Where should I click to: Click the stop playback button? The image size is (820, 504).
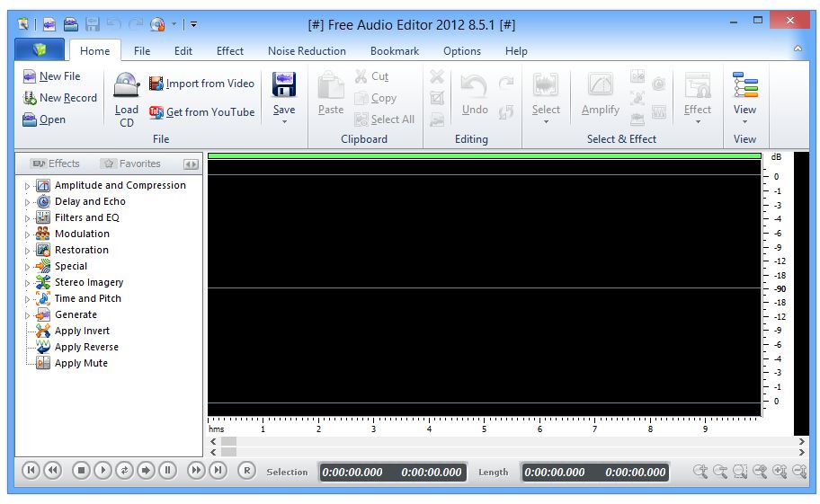(x=81, y=471)
